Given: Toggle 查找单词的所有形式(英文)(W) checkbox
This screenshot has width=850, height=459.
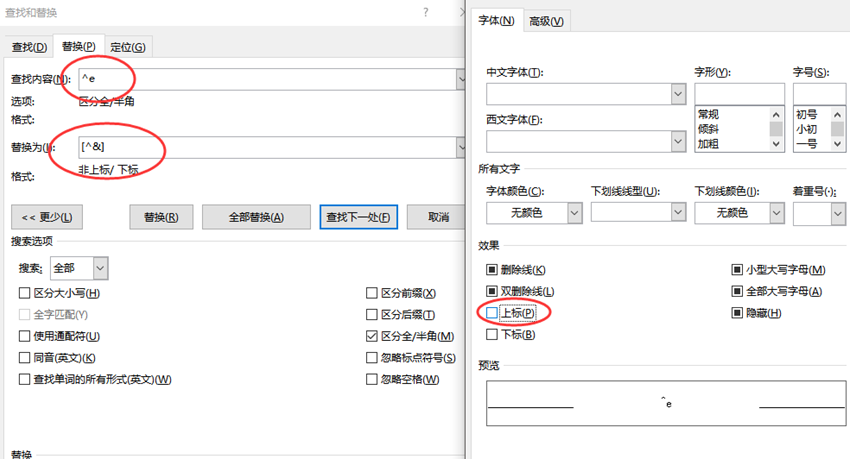Looking at the screenshot, I should [x=24, y=379].
